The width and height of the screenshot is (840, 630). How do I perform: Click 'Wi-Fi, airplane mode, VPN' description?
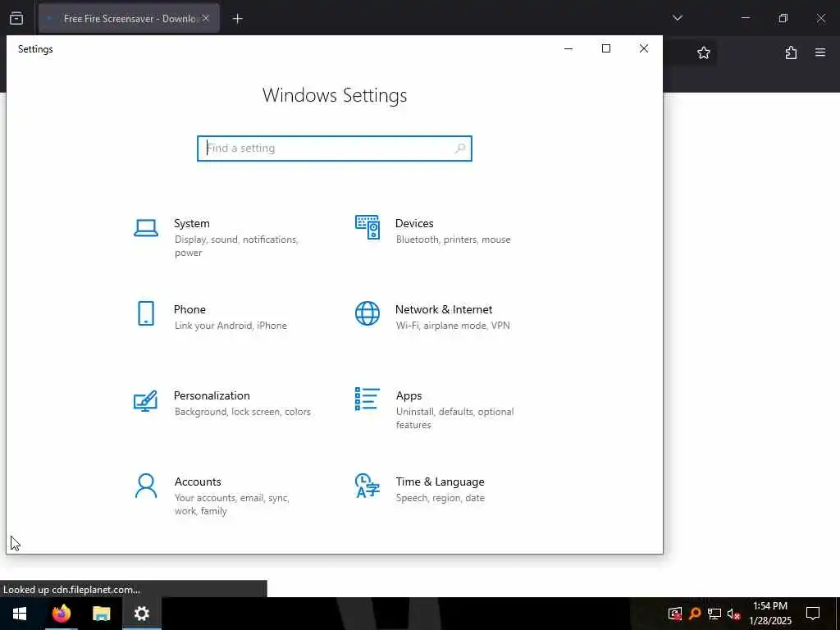click(x=453, y=326)
